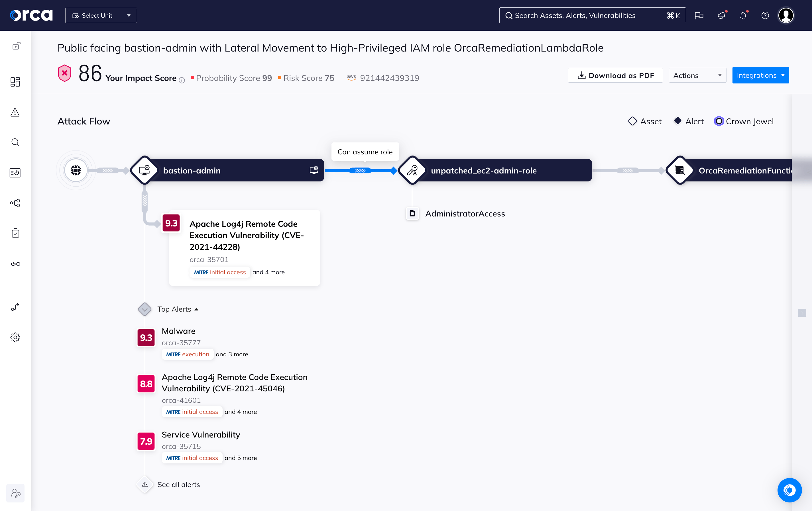Image resolution: width=812 pixels, height=511 pixels.
Task: Open Settings gear in the sidebar
Action: click(x=15, y=337)
